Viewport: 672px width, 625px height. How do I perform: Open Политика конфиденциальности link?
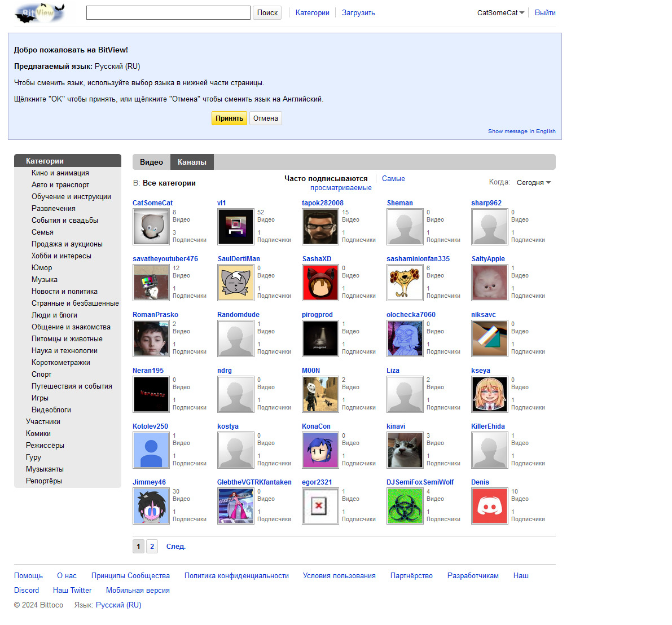pyautogui.click(x=236, y=576)
